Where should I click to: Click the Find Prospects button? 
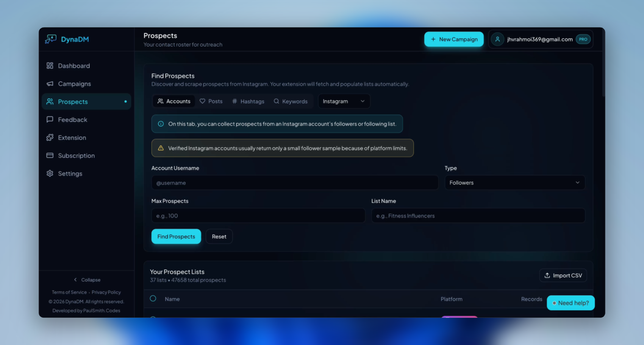176,236
